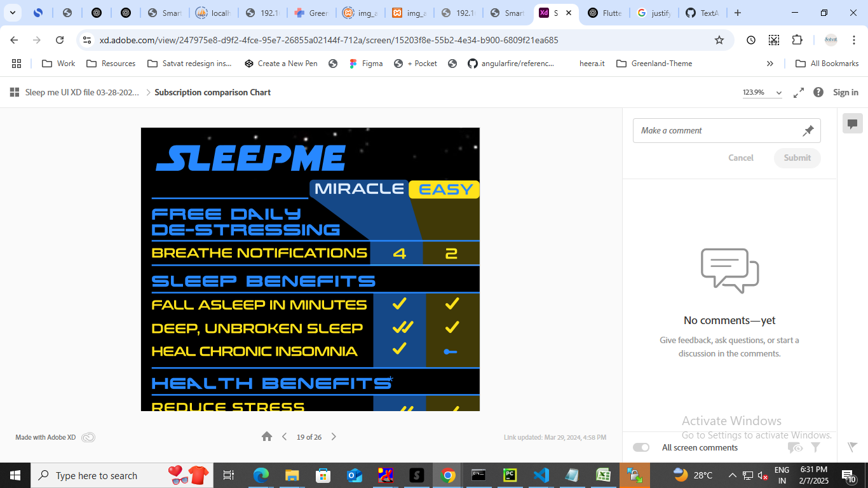
Task: Open the 123.9% zoom level dropdown
Action: click(763, 93)
